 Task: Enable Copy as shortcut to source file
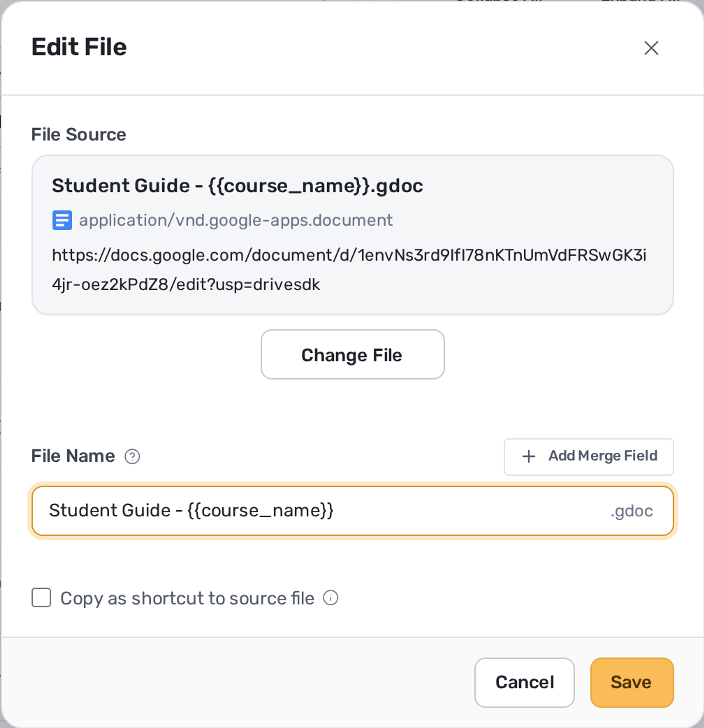coord(41,598)
